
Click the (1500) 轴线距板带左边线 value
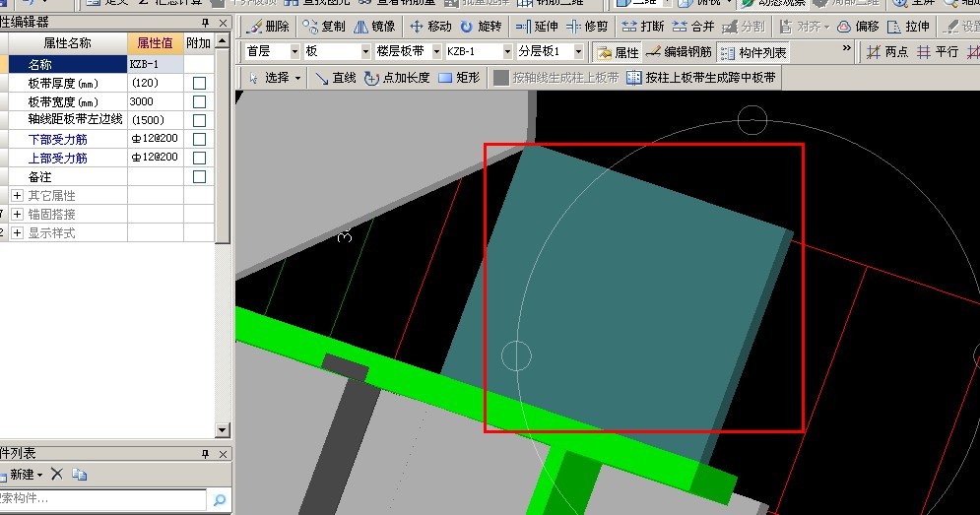pos(156,120)
